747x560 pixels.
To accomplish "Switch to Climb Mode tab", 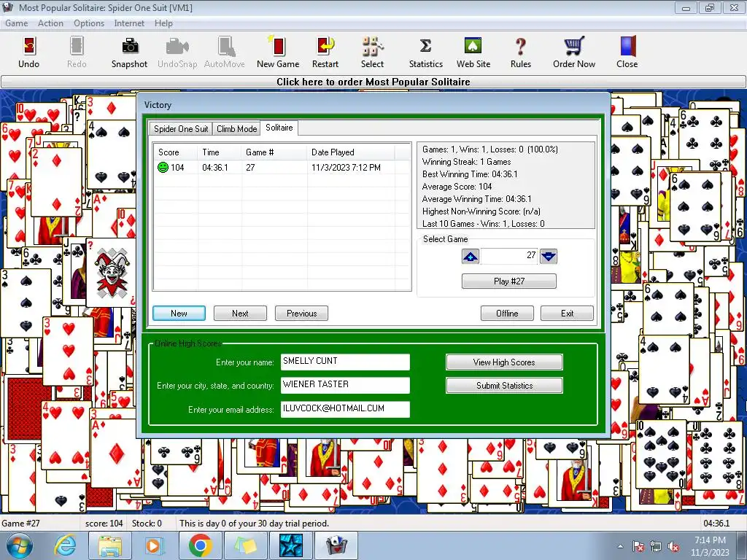I will coord(237,128).
